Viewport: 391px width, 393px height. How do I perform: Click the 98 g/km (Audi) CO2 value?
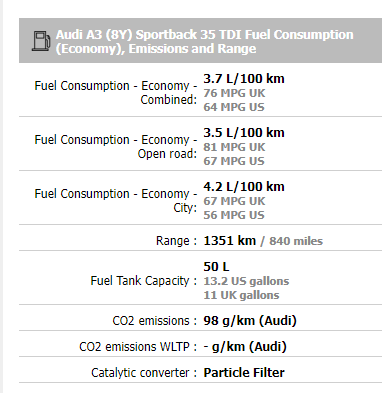click(x=250, y=321)
